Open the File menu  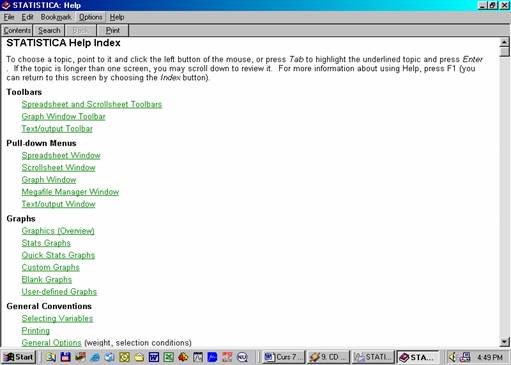click(9, 17)
